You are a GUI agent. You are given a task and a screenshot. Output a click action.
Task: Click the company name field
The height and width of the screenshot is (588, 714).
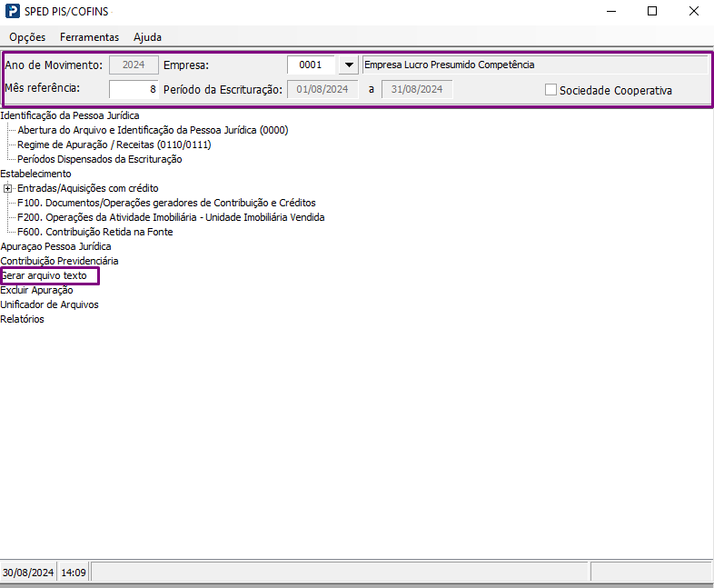[x=536, y=65]
